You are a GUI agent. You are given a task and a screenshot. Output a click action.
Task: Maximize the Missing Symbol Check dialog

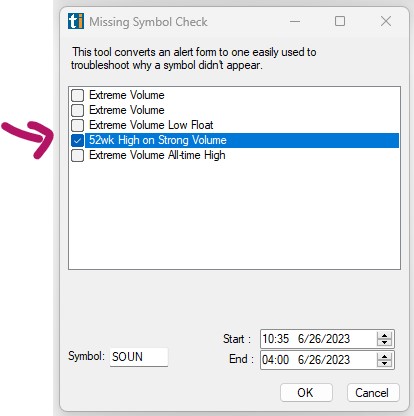340,21
